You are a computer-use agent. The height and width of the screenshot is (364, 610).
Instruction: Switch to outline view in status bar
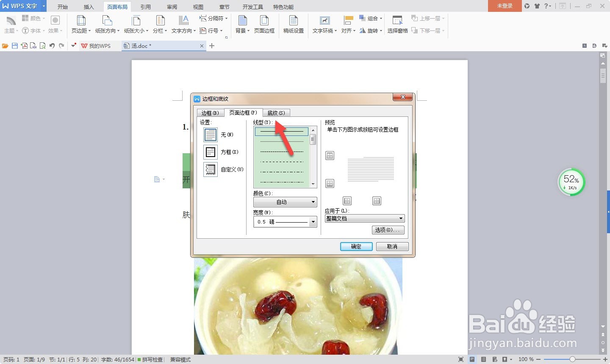tap(483, 359)
